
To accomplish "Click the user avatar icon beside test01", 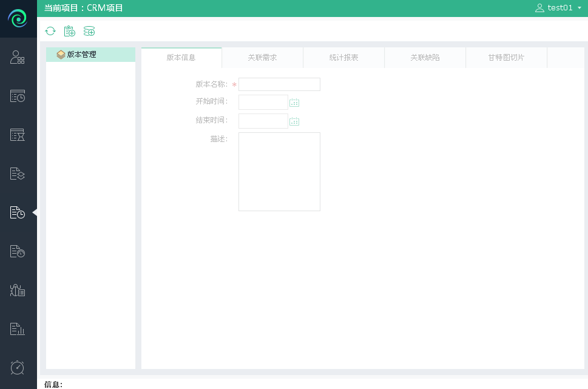I will point(539,8).
